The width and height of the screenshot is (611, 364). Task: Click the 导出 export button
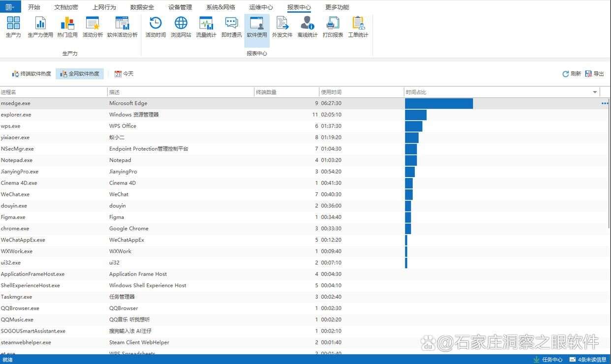click(595, 74)
